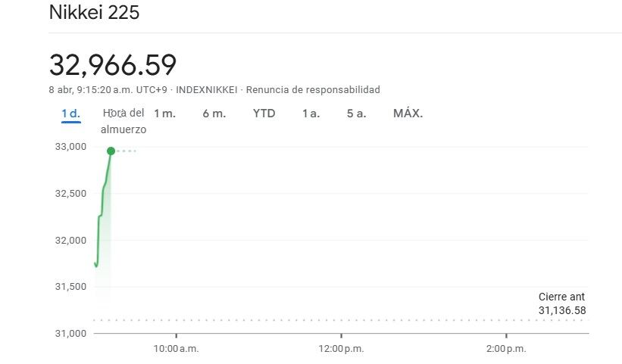Open the 6 m. chart range
622x364 pixels.
214,114
